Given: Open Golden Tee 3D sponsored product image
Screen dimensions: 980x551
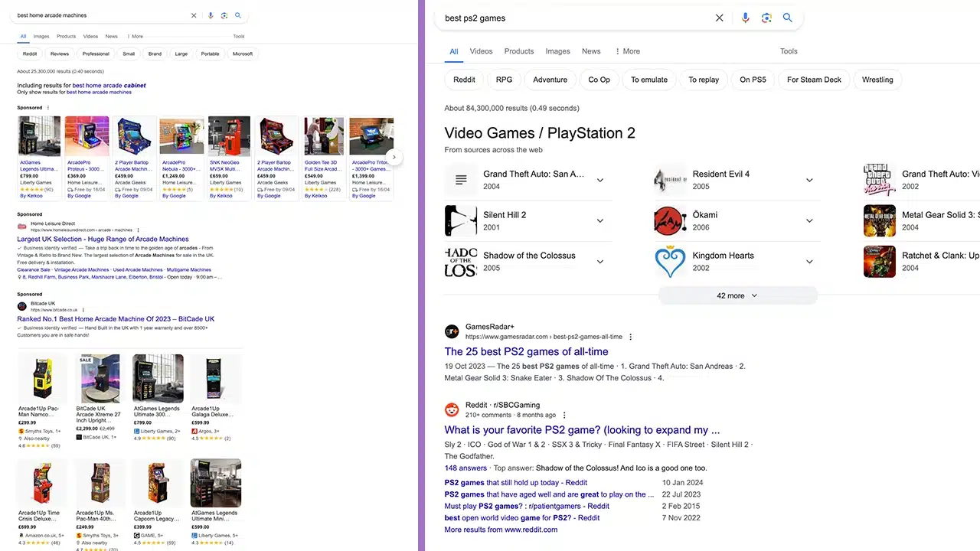Looking at the screenshot, I should 324,136.
